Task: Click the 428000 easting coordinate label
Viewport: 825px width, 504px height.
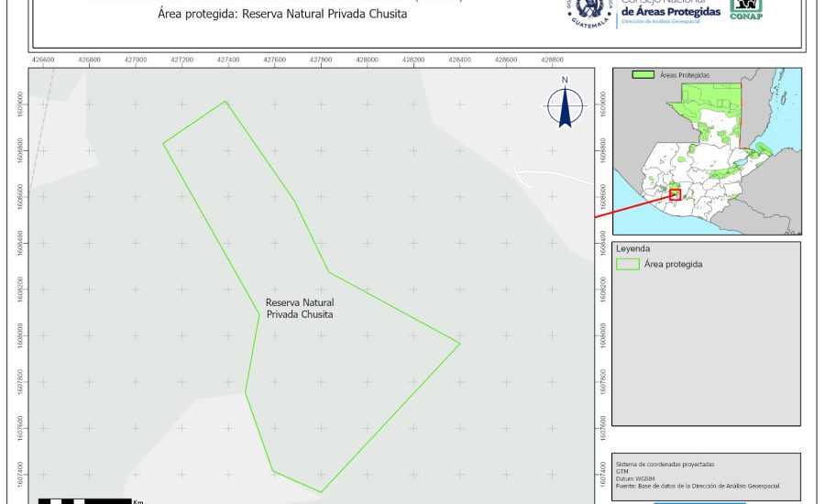Action: pos(367,59)
